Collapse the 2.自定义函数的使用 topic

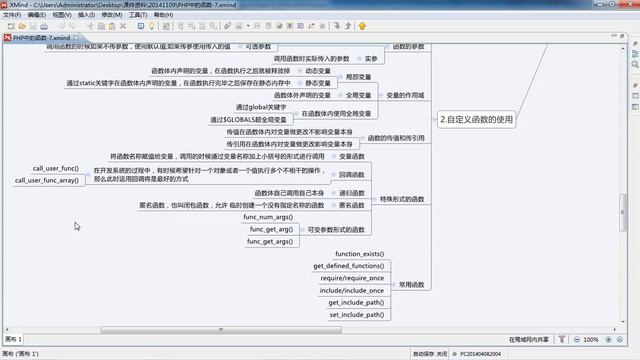click(x=435, y=120)
